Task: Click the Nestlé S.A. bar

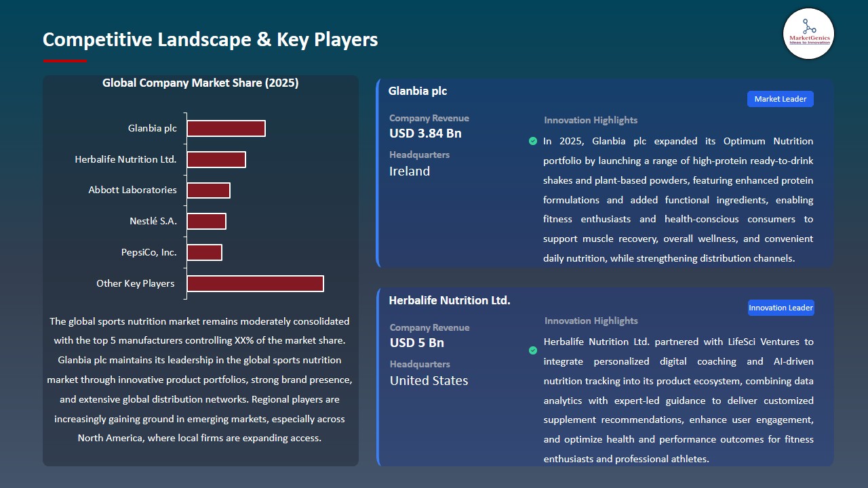Action: point(207,220)
